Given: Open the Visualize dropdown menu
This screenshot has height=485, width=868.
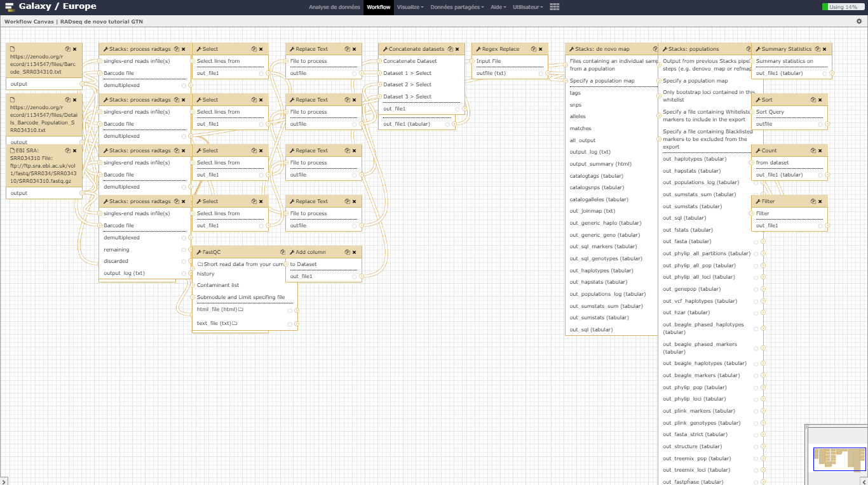Looking at the screenshot, I should pos(410,7).
